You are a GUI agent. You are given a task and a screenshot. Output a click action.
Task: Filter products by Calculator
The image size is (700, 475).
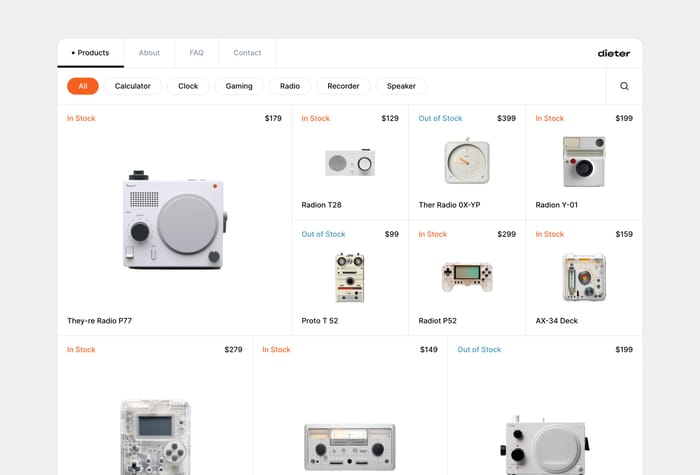tap(133, 86)
